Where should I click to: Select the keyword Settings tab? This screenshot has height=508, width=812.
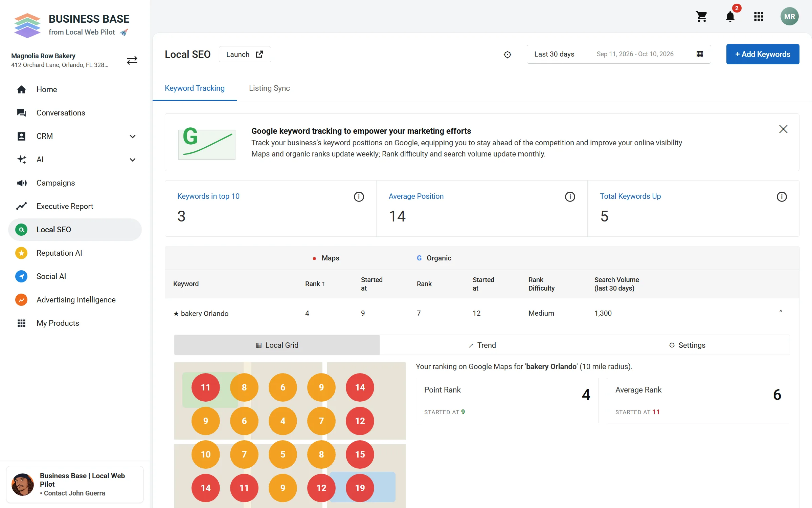click(x=687, y=345)
